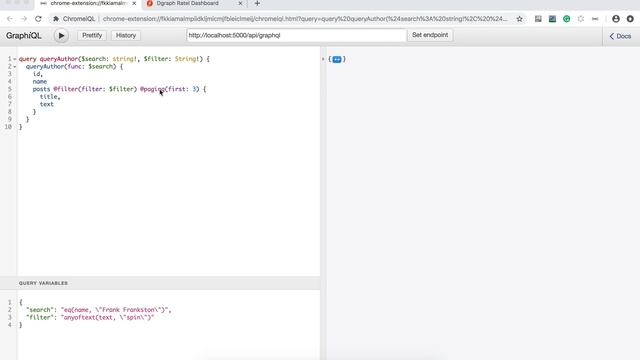Image resolution: width=640 pixels, height=360 pixels.
Task: Switch to the Dgraph Ratel Dashboard tab
Action: click(x=188, y=3)
